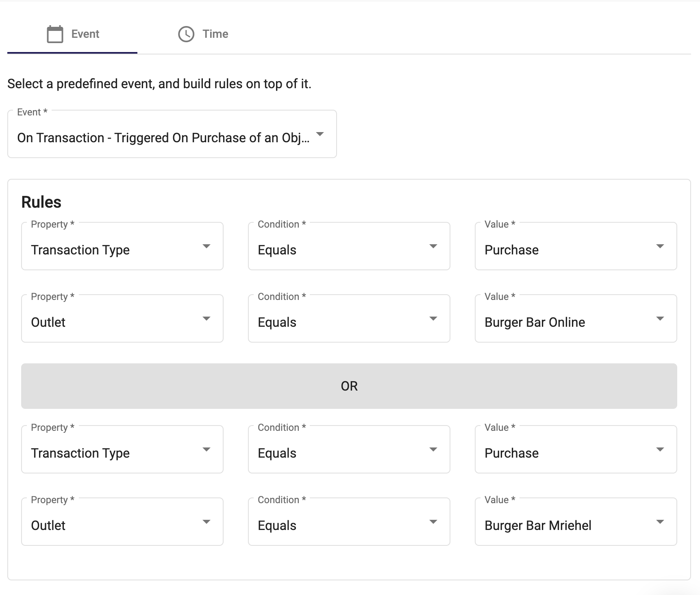Viewport: 700px width, 595px height.
Task: Open the Event dropdown for On Transaction
Action: click(163, 138)
